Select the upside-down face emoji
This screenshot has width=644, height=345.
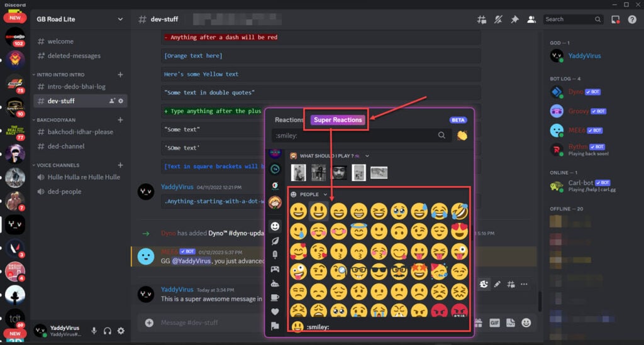pyautogui.click(x=399, y=231)
